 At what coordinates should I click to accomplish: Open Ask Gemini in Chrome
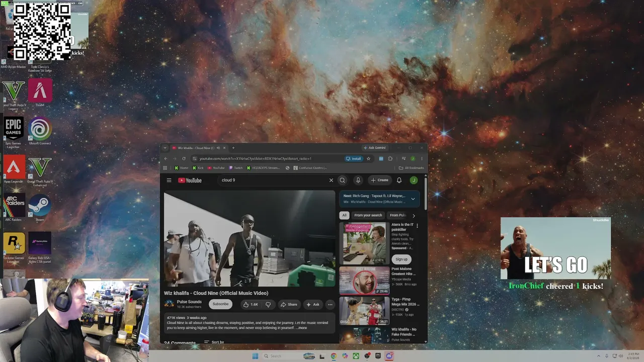[x=375, y=148]
